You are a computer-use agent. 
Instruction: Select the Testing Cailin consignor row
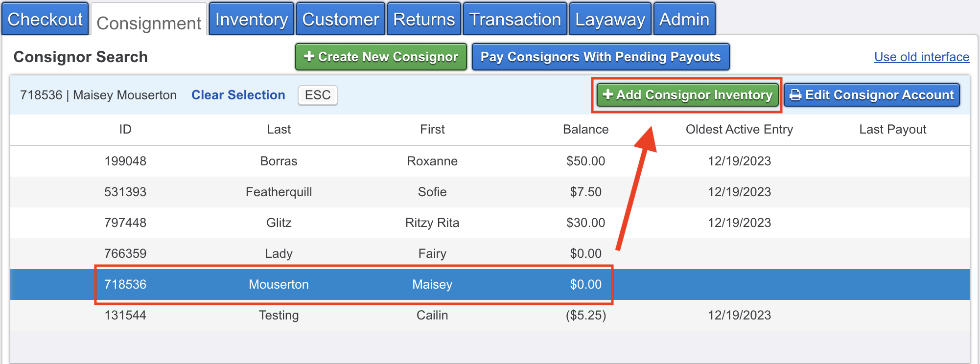(x=432, y=315)
